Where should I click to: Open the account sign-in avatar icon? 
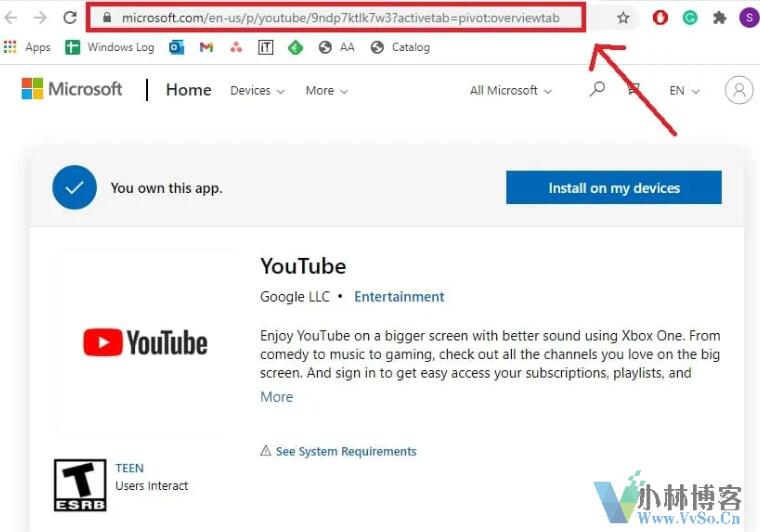[x=739, y=90]
